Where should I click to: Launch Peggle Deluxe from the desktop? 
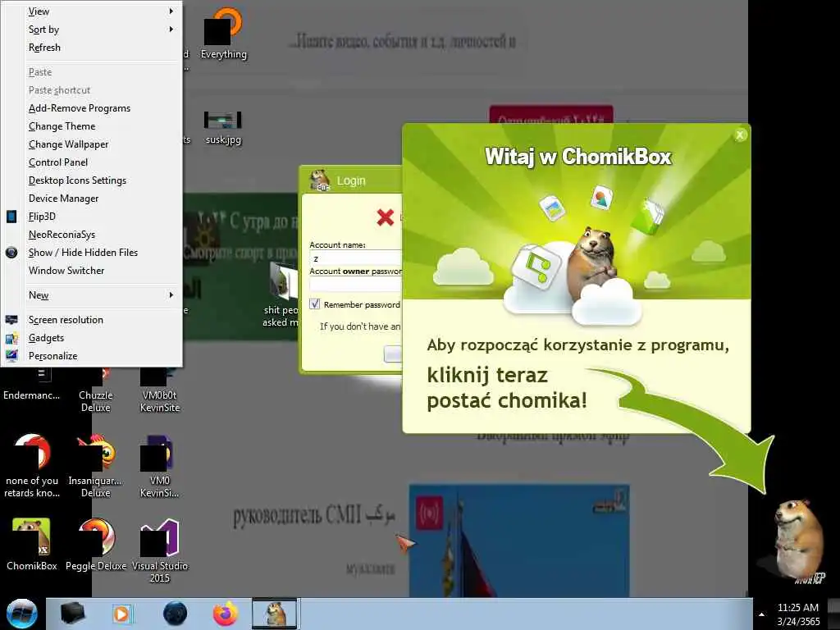(x=95, y=544)
